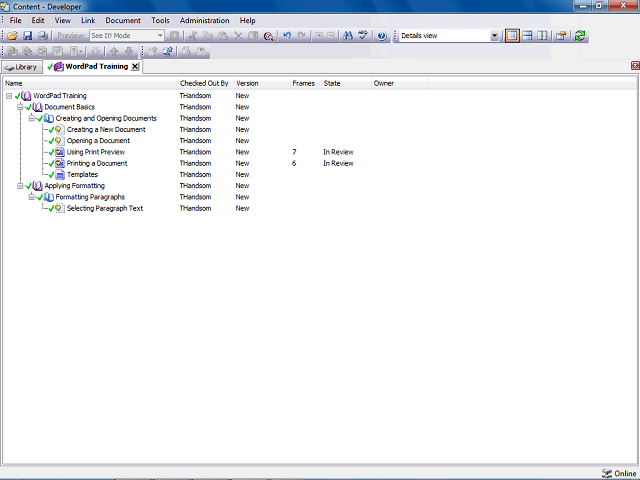Click the Find binoculars icon
640x480 pixels.
point(348,36)
